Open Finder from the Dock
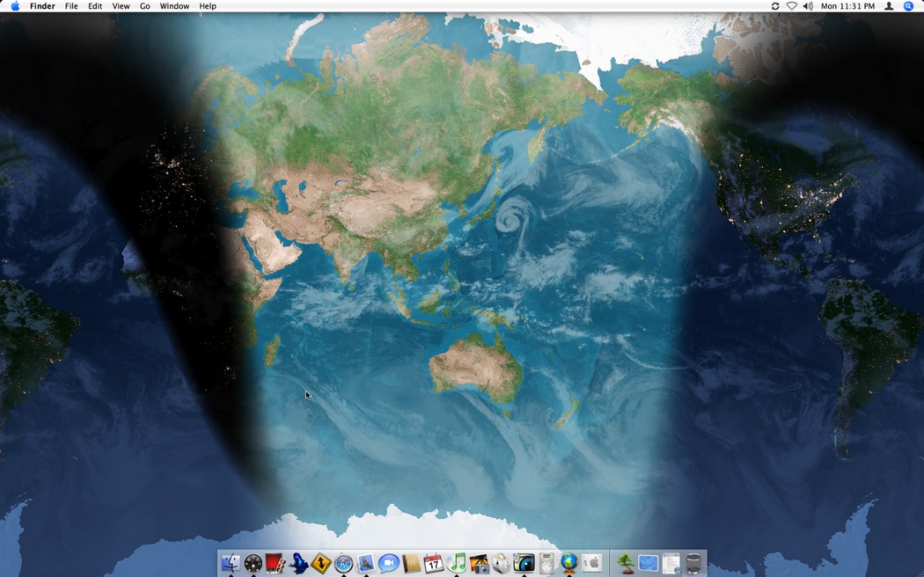The width and height of the screenshot is (924, 577). tap(231, 564)
